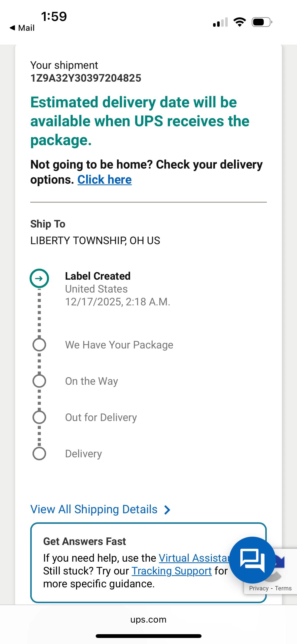Tap the battery indicator icon
Image resolution: width=297 pixels, height=644 pixels.
262,22
